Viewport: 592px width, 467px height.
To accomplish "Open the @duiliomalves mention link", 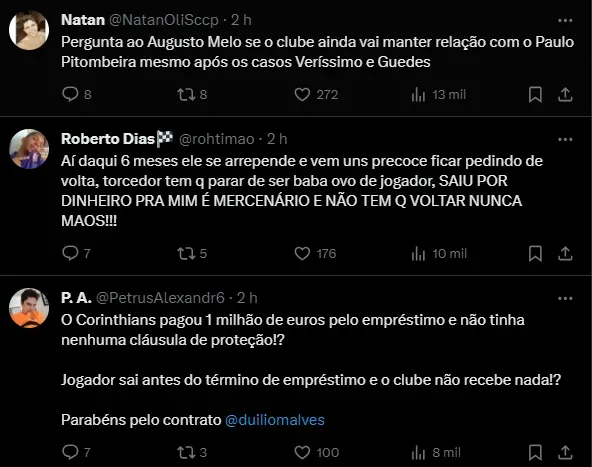I will point(275,420).
